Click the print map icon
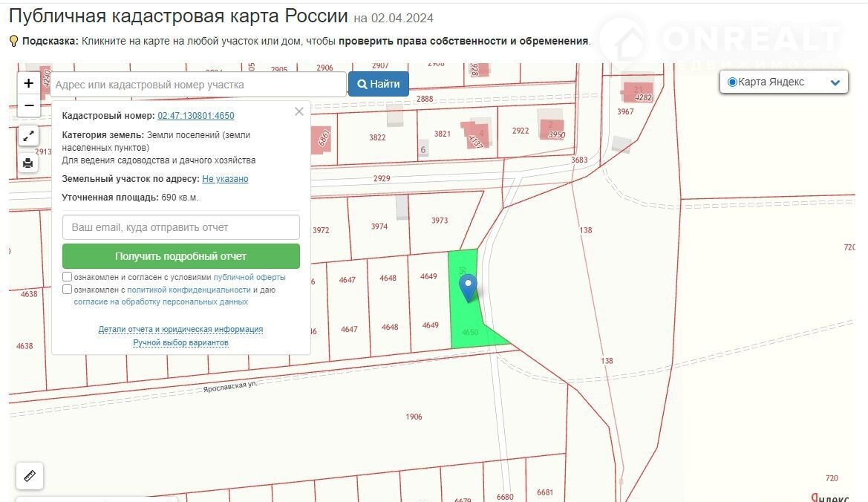868x502 pixels. click(x=28, y=163)
